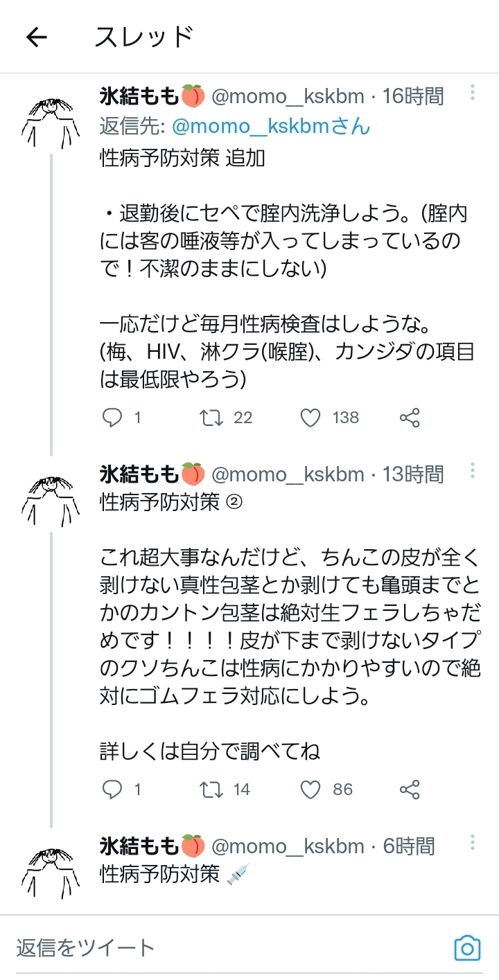Open more options on 16時間 tweet
499x980 pixels.
(x=472, y=93)
